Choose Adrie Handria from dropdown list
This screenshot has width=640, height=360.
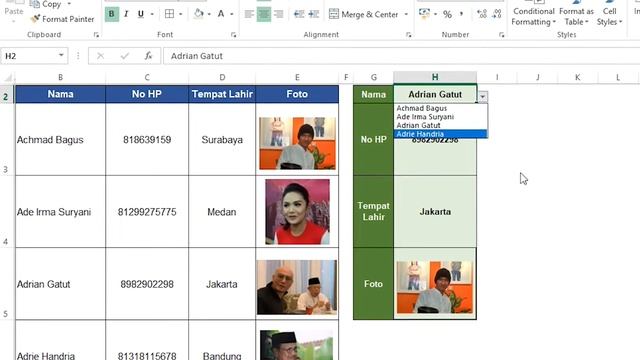coord(441,134)
